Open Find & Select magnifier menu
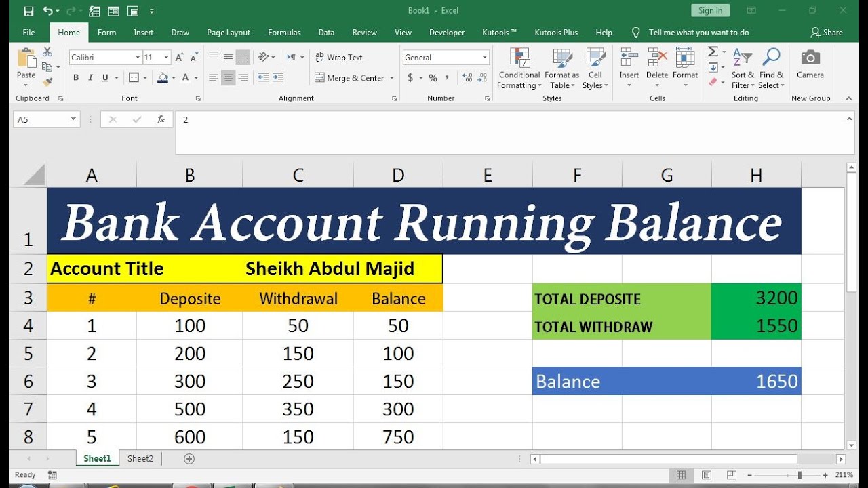Screen dimensions: 868x488 point(771,68)
